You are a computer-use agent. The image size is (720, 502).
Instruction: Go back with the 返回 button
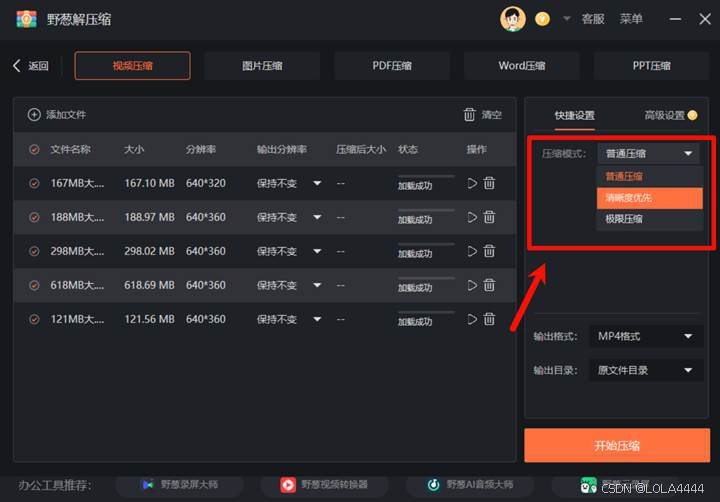coord(31,66)
